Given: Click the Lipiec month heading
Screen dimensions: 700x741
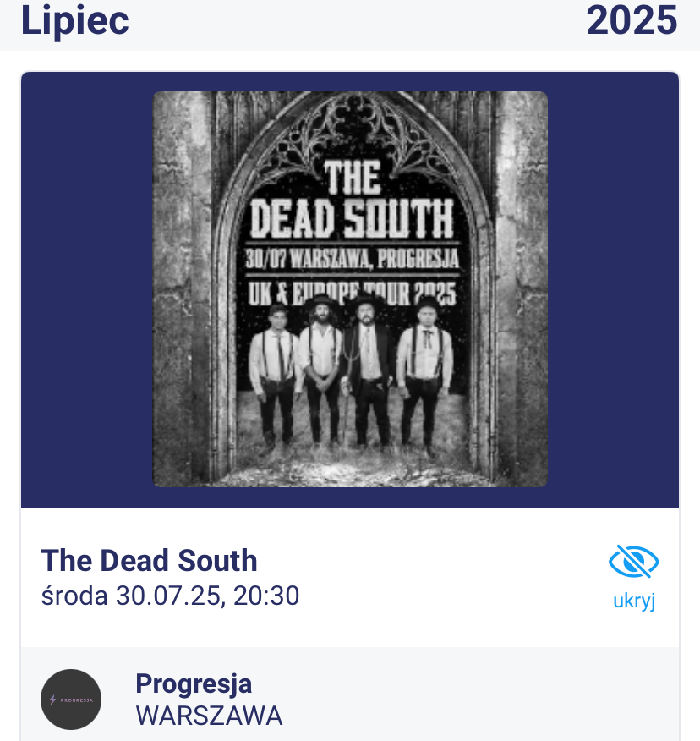Looking at the screenshot, I should pyautogui.click(x=74, y=21).
